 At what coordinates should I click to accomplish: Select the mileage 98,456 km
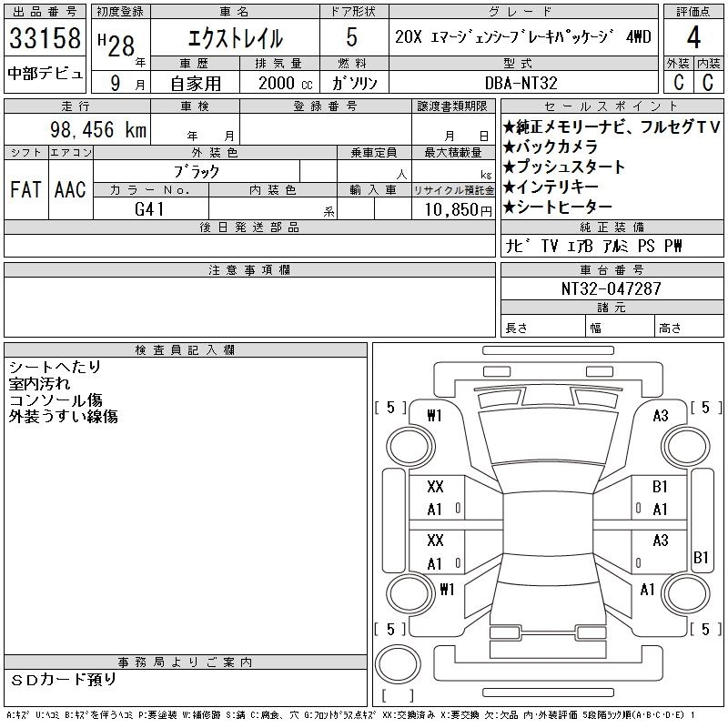(x=98, y=129)
